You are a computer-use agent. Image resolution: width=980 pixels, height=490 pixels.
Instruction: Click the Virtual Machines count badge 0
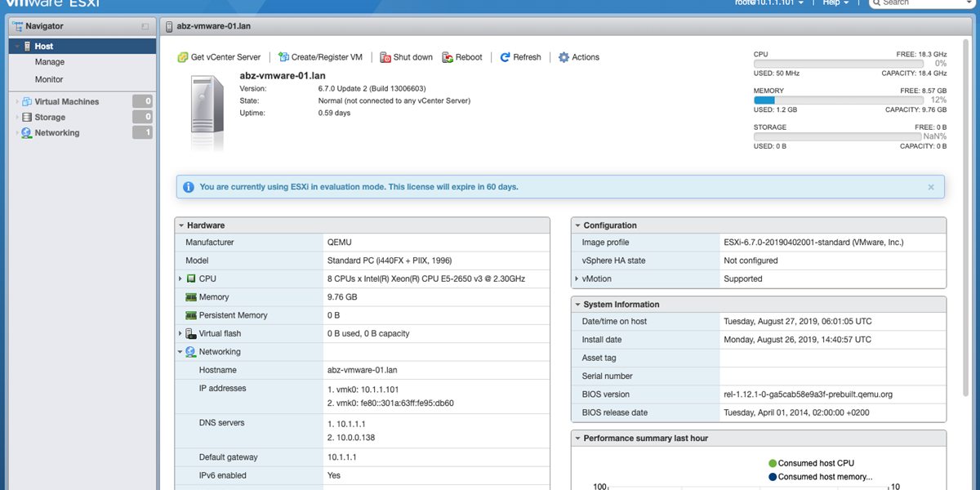(x=143, y=101)
